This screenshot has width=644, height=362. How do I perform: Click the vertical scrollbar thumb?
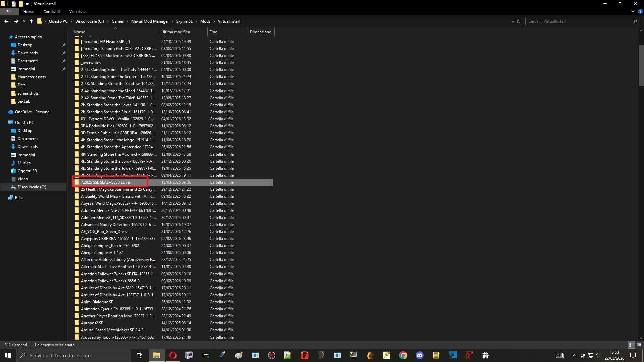pyautogui.click(x=641, y=65)
